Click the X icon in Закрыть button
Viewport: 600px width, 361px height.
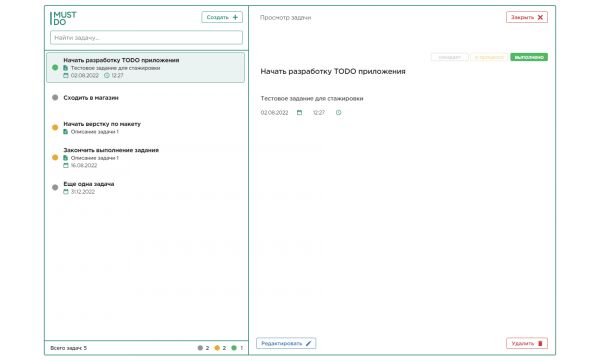coord(540,17)
